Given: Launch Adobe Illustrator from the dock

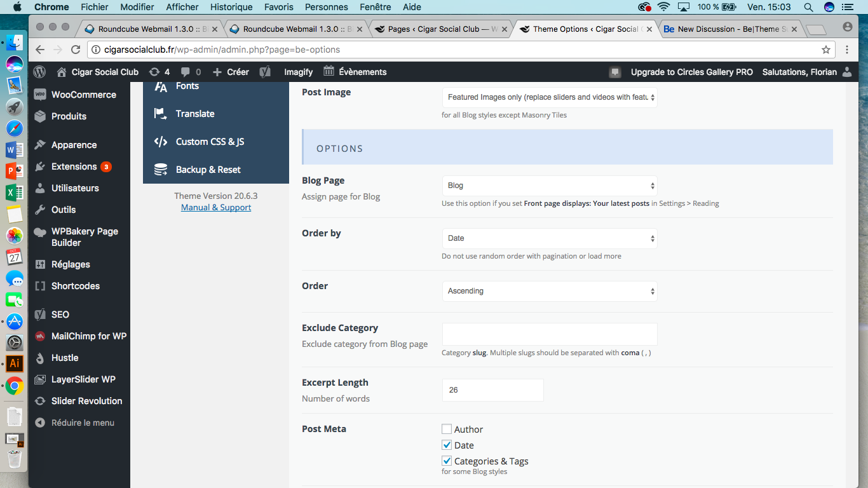Looking at the screenshot, I should coord(14,364).
